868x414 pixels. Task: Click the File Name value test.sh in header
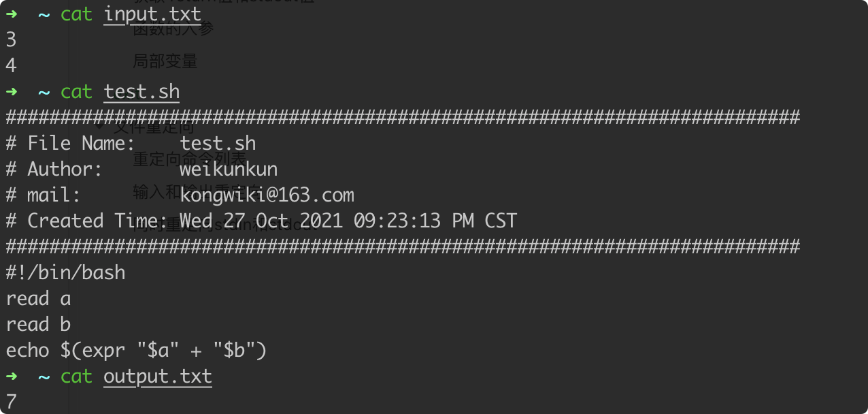click(218, 144)
